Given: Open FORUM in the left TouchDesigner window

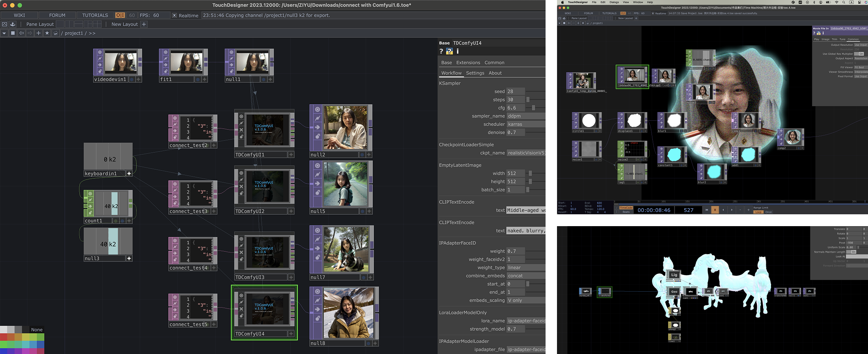Looking at the screenshot, I should pos(57,15).
